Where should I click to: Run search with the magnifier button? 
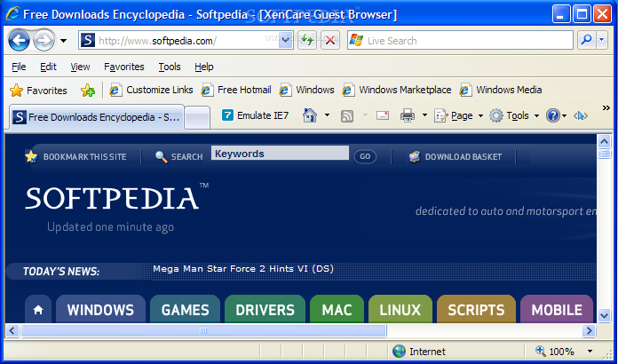[586, 40]
